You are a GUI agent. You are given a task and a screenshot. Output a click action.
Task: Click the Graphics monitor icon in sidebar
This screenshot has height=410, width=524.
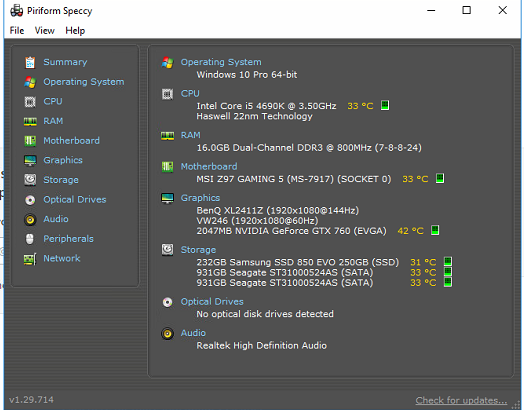point(30,160)
